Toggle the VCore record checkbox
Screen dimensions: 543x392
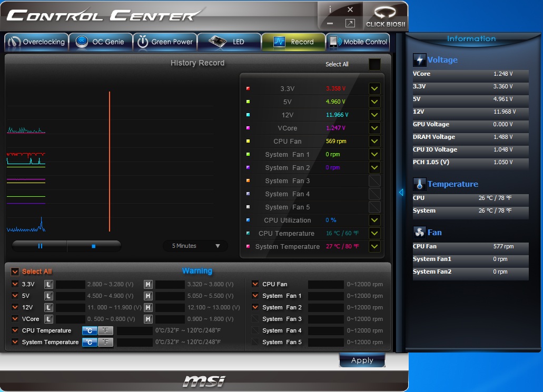tap(374, 128)
